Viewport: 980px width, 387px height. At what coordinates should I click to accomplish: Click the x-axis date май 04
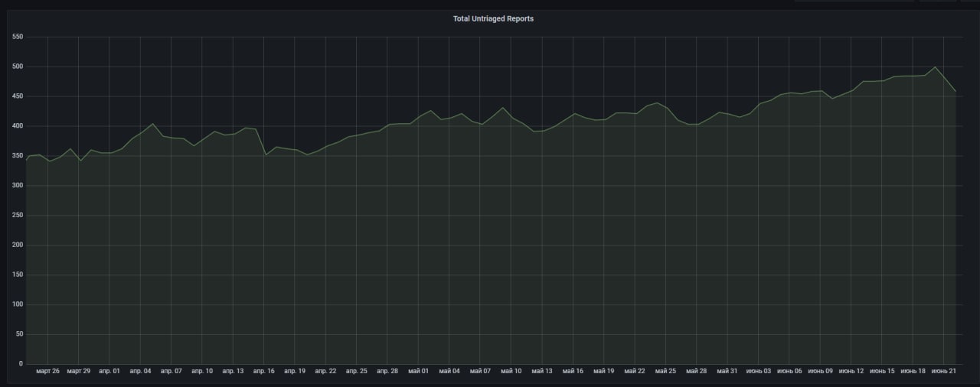[449, 371]
